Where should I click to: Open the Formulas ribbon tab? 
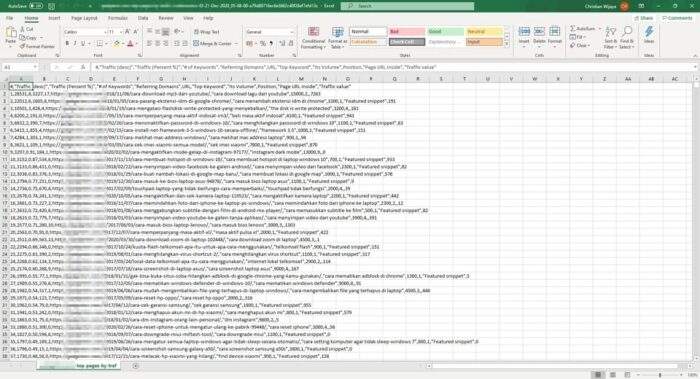pos(118,18)
